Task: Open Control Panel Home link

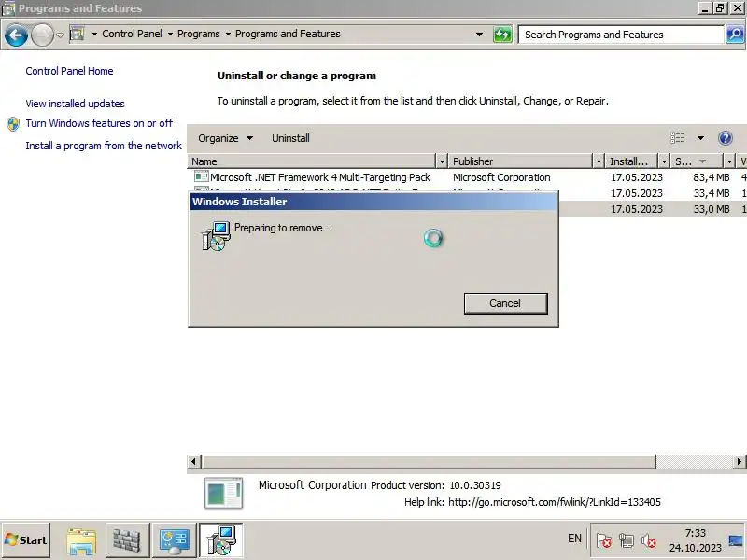Action: [69, 71]
